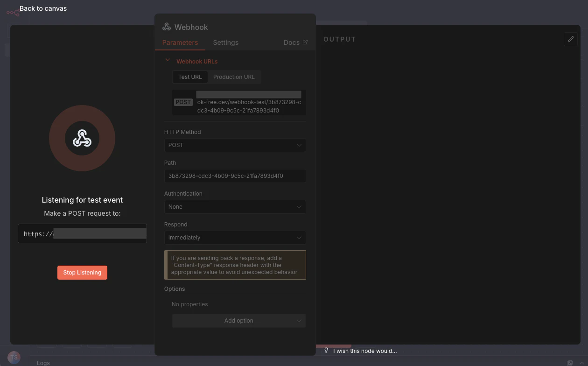This screenshot has width=588, height=366.
Task: Click the Options section label
Action: coord(175,289)
